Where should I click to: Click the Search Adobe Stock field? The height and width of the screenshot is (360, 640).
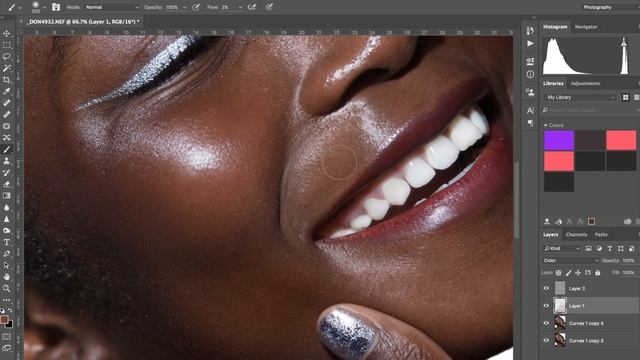[590, 110]
